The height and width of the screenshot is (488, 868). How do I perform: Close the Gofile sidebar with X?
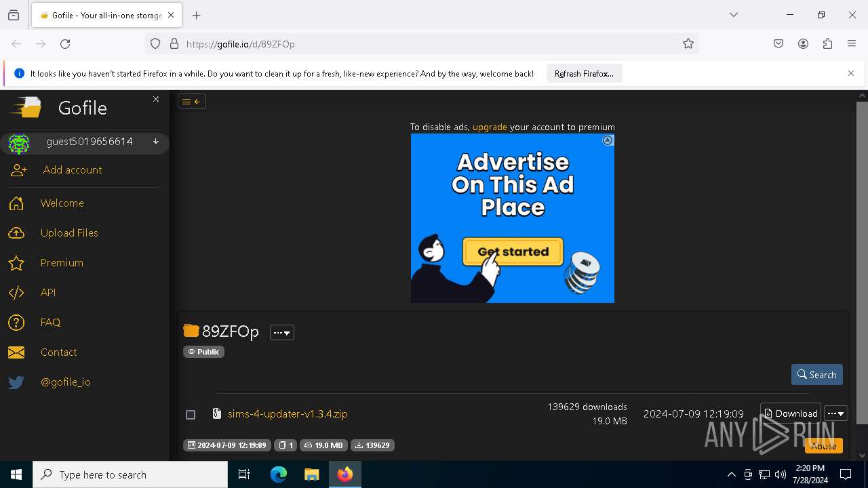[156, 99]
